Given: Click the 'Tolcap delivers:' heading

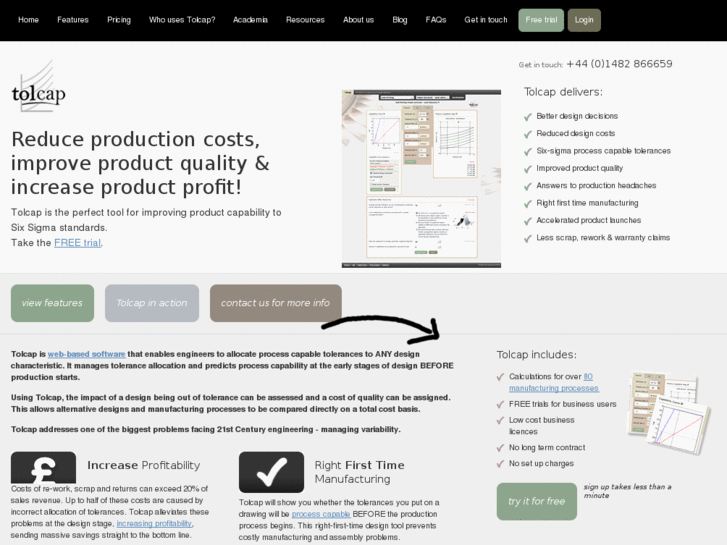Looking at the screenshot, I should coord(563,92).
